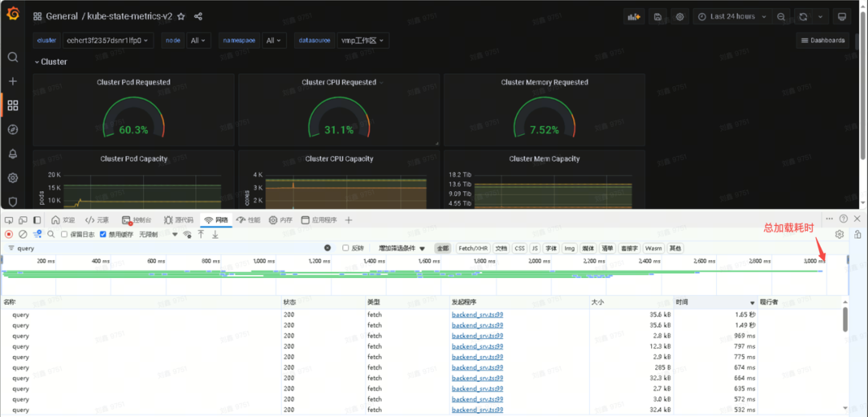The width and height of the screenshot is (868, 417).
Task: Open network conditions wifi-gear icon
Action: pos(187,235)
